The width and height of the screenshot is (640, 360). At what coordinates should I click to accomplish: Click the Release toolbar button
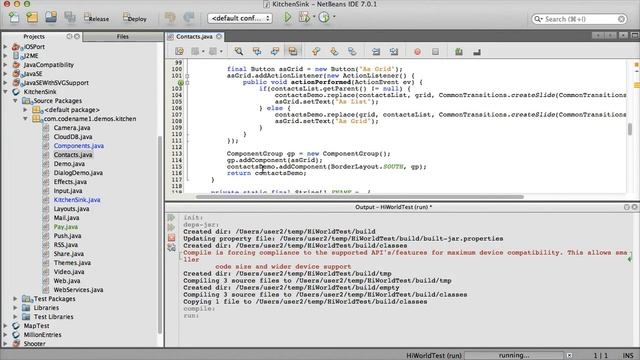96,18
